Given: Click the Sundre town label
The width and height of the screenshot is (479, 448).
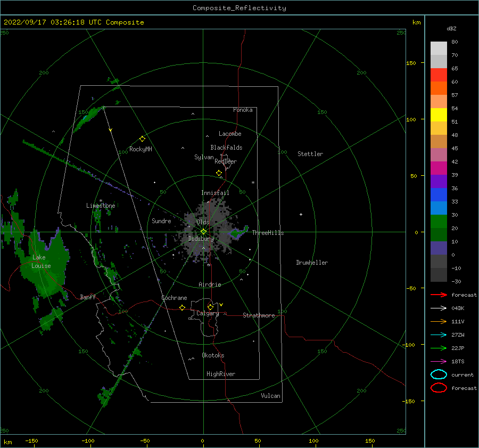Looking at the screenshot, I should (x=161, y=221).
